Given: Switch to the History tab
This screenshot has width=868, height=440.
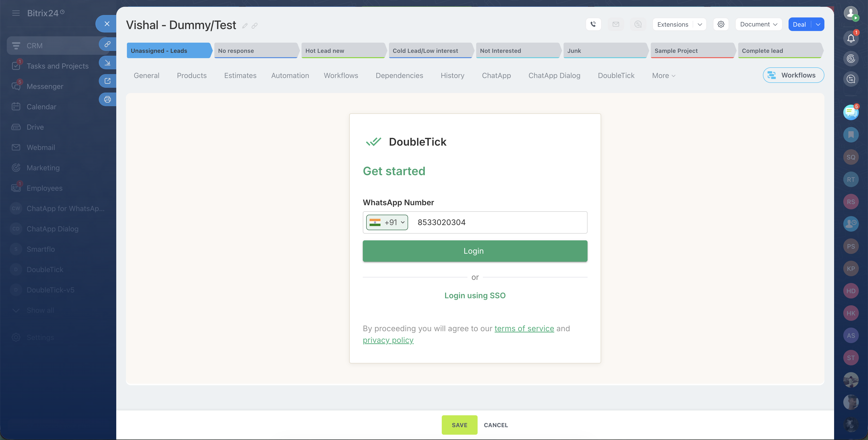Looking at the screenshot, I should [452, 76].
